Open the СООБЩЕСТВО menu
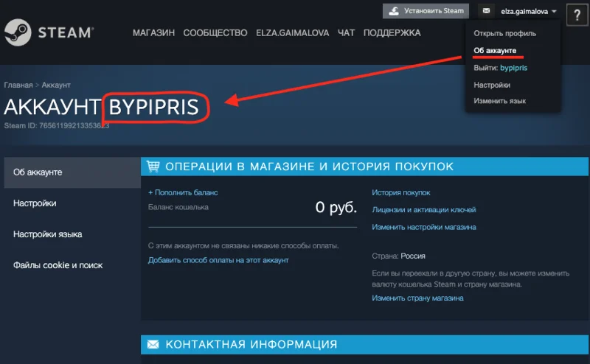This screenshot has width=590, height=364. 215,33
